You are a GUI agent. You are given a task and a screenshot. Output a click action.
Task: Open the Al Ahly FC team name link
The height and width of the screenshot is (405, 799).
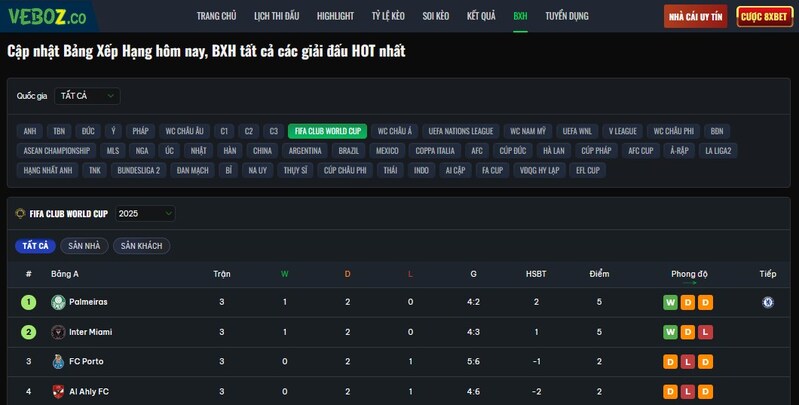pos(89,391)
